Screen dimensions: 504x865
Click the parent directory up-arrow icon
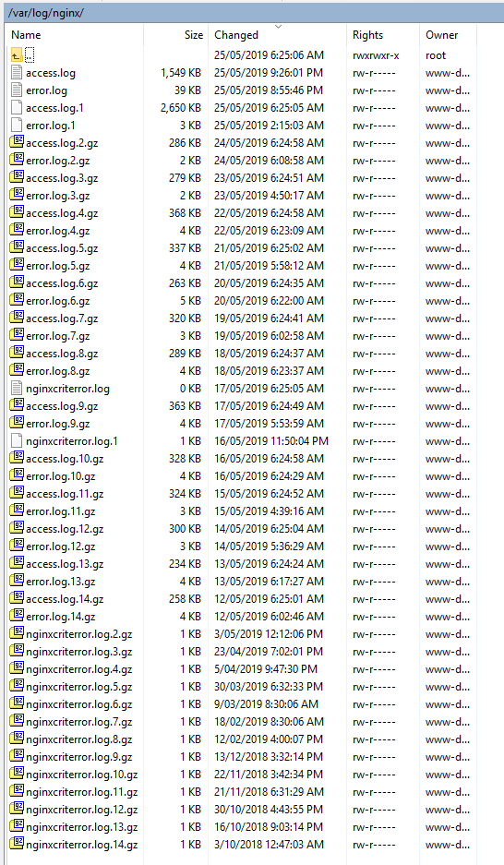17,55
